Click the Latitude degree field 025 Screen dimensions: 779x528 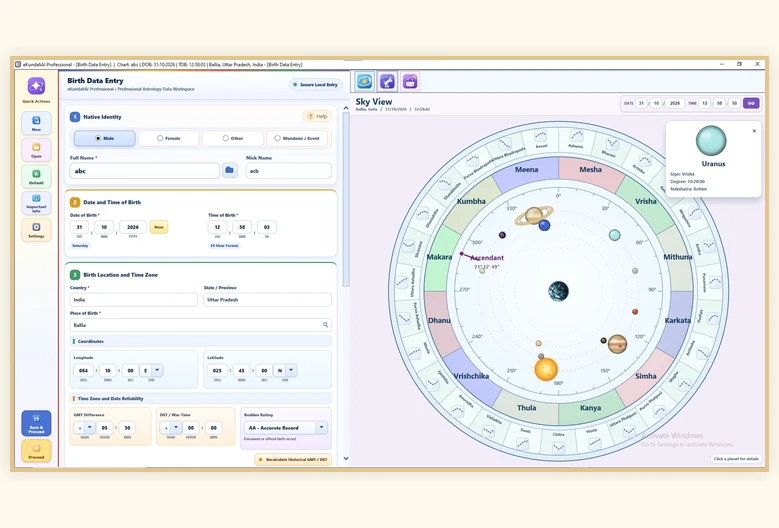217,370
